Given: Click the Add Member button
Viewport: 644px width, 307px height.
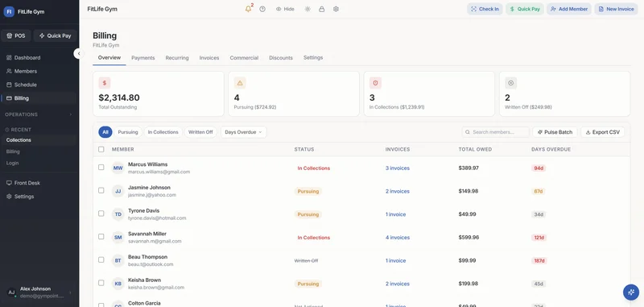Looking at the screenshot, I should point(569,9).
